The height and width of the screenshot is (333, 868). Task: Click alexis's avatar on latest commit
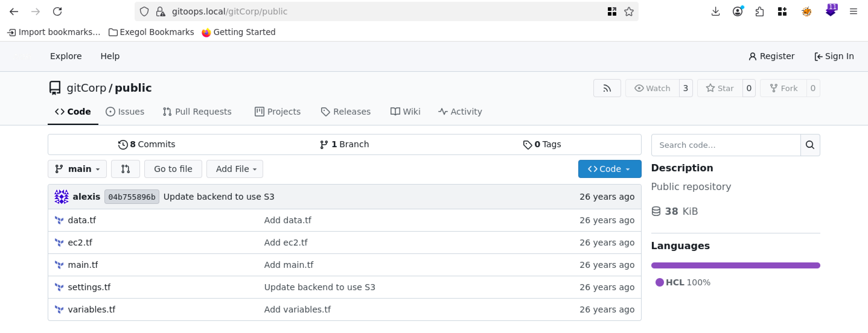61,197
